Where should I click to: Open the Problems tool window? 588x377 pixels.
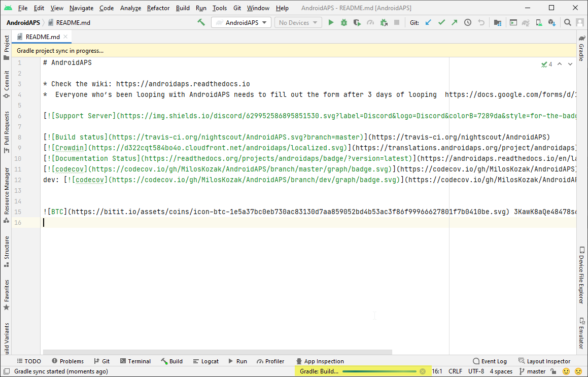[x=68, y=361]
